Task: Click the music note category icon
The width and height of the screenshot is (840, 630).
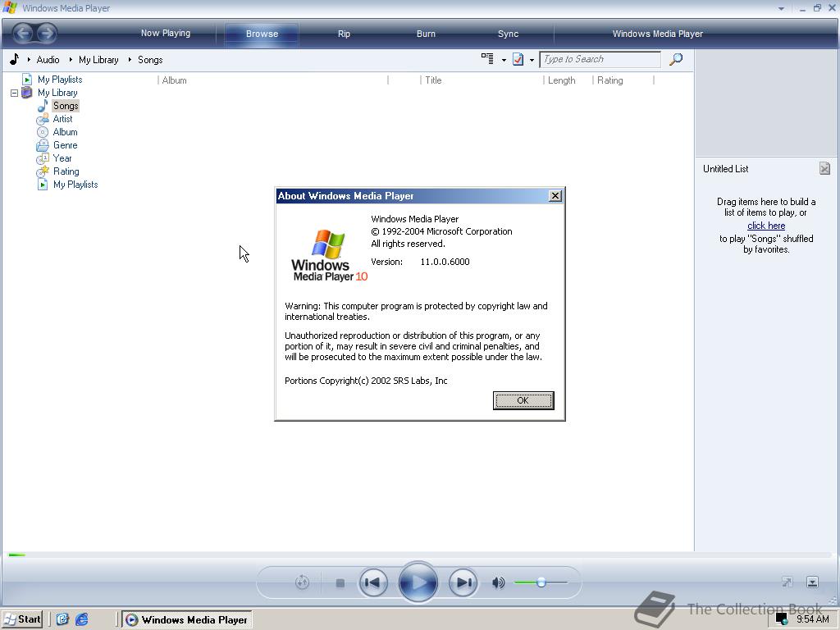Action: [x=15, y=59]
